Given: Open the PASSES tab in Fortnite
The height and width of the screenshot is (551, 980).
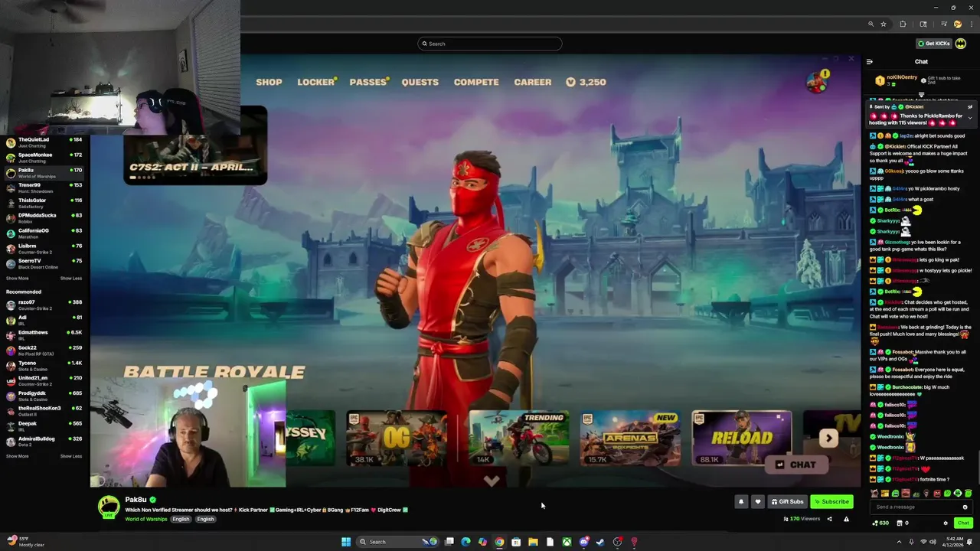Looking at the screenshot, I should [x=368, y=82].
